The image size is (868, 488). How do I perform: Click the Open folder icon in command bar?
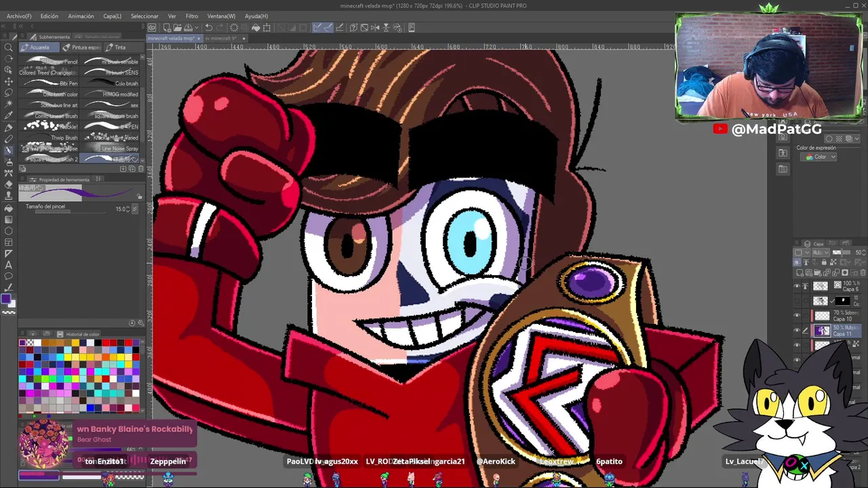pos(178,28)
